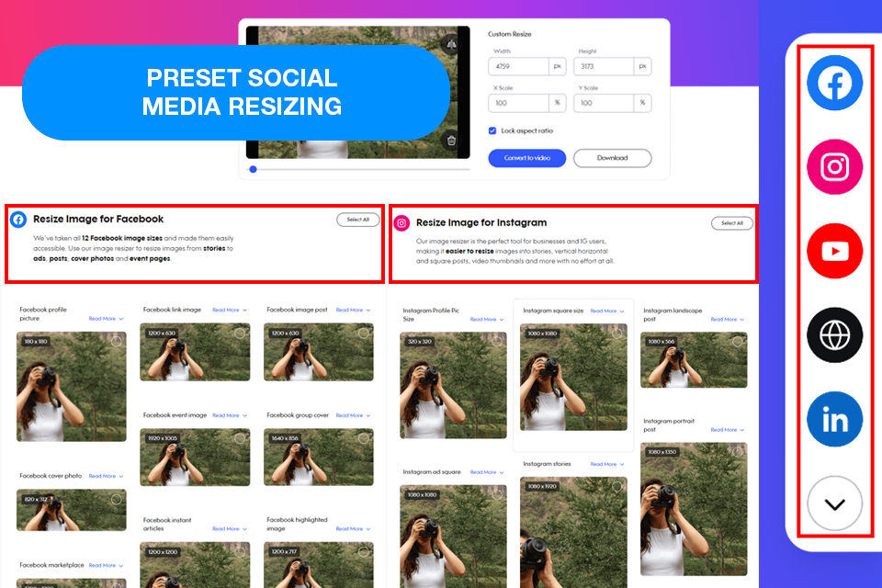Choose the YouTube icon in the sidebar
This screenshot has width=882, height=588.
point(834,251)
